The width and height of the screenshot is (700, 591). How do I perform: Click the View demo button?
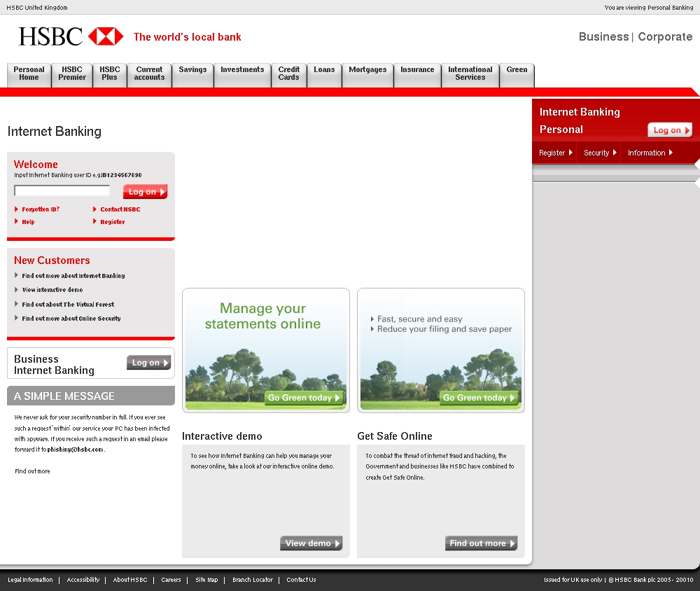(311, 543)
